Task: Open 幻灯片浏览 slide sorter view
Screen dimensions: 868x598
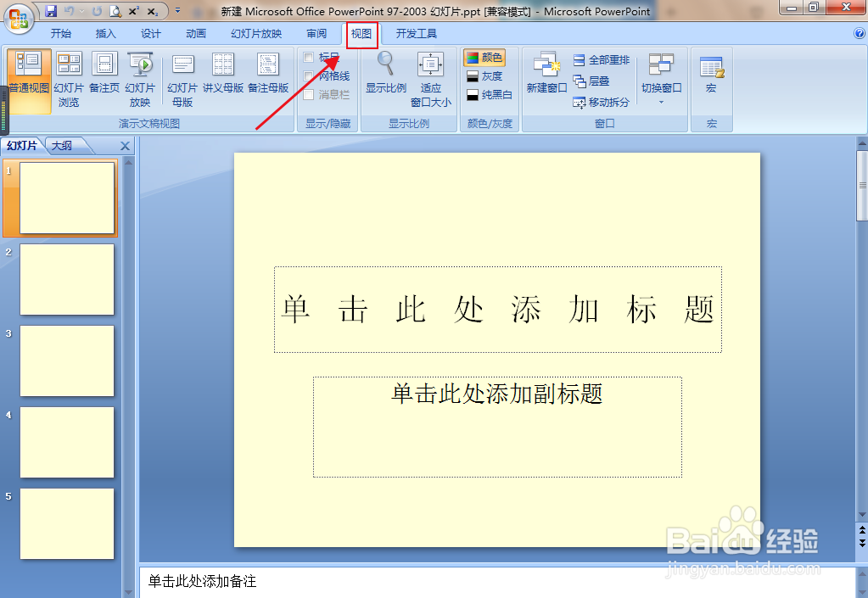Action: point(70,81)
